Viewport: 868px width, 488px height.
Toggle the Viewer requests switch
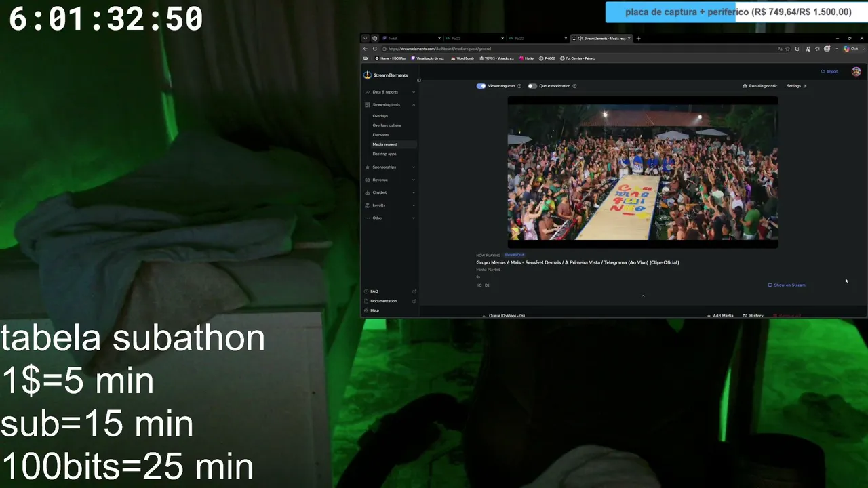[481, 86]
